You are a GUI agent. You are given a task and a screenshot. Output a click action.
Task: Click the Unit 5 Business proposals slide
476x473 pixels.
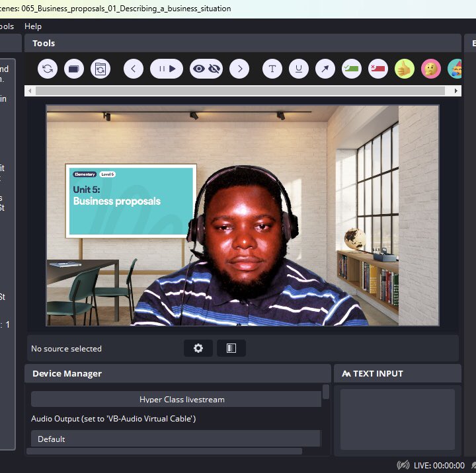pyautogui.click(x=131, y=201)
